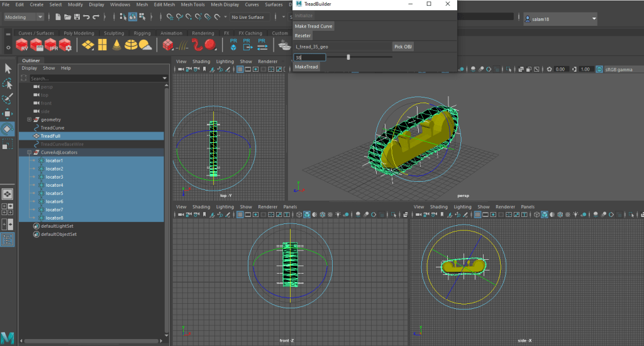644x346 pixels.
Task: Click the Save Scene icon
Action: pyautogui.click(x=76, y=17)
